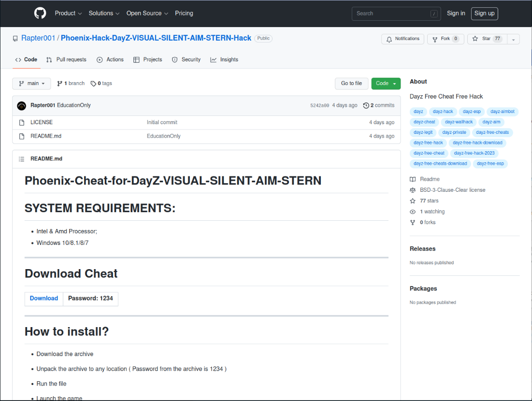Viewport: 532px width, 401px height.
Task: Click the Sign up button
Action: 484,14
